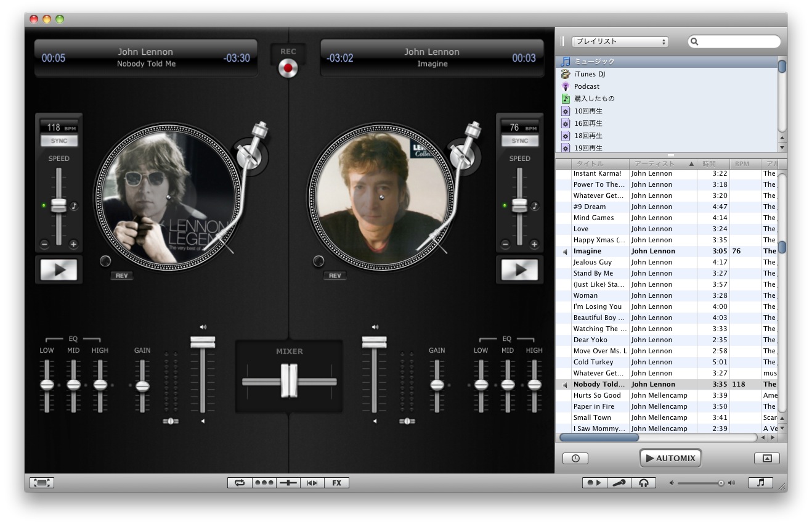Click the SPEED slider on 118 BPM deck
The image size is (812, 529).
pos(59,205)
